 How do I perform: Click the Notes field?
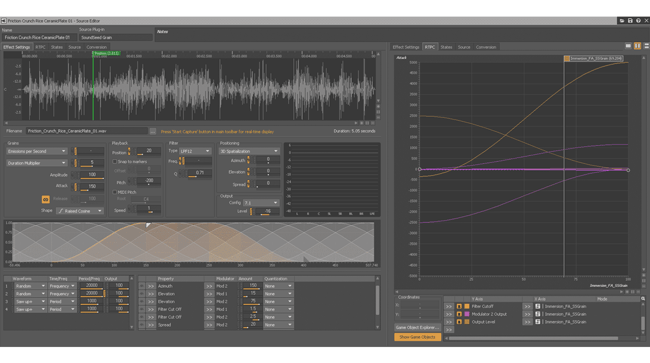pos(401,34)
